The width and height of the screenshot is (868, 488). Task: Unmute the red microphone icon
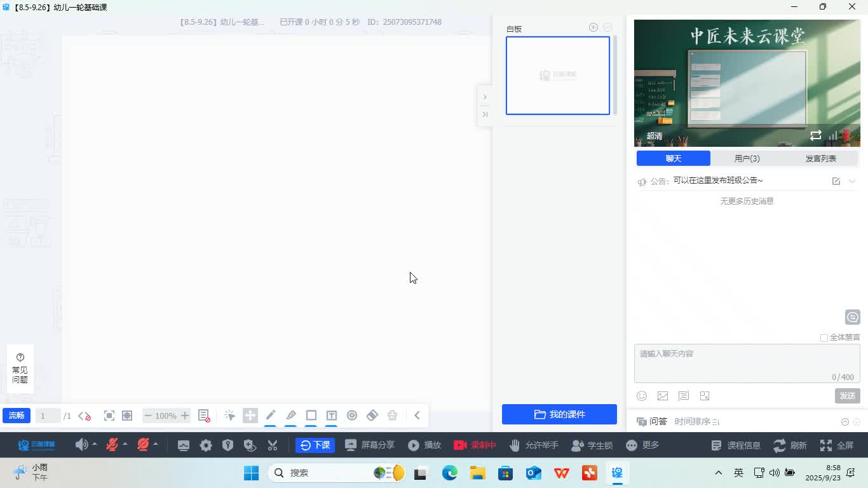coord(112,445)
